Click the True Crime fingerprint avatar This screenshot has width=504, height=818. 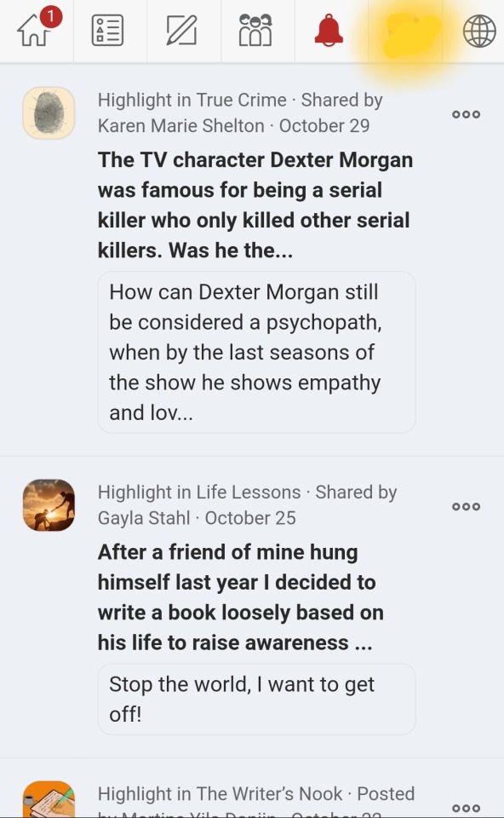pos(49,112)
